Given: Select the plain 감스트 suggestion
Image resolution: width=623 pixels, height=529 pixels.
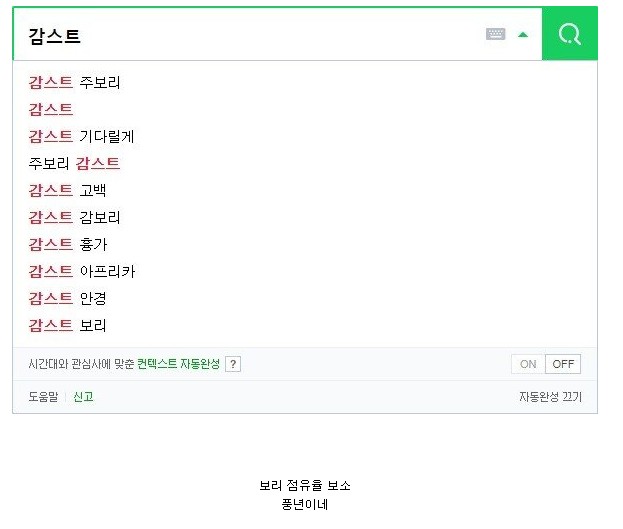Looking at the screenshot, I should [x=51, y=109].
